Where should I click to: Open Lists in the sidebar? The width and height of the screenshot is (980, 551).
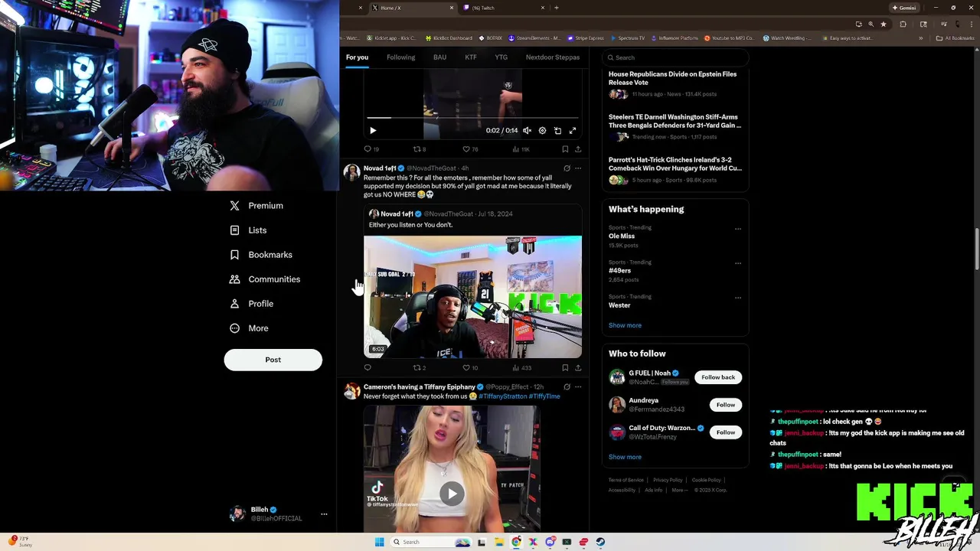pyautogui.click(x=248, y=230)
